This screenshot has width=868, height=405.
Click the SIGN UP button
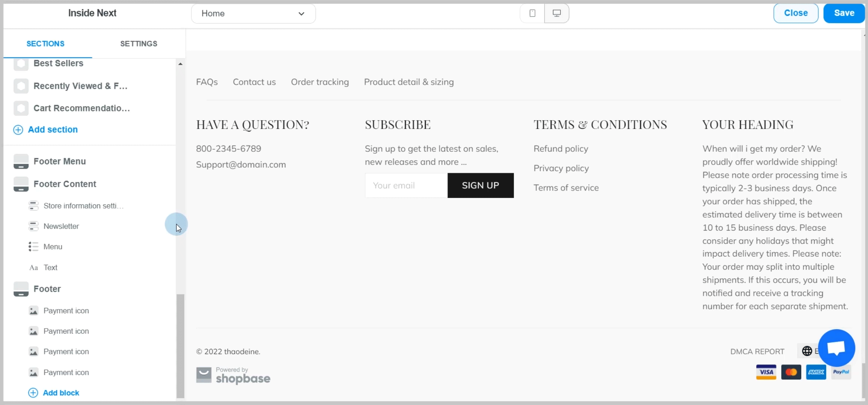[481, 185]
